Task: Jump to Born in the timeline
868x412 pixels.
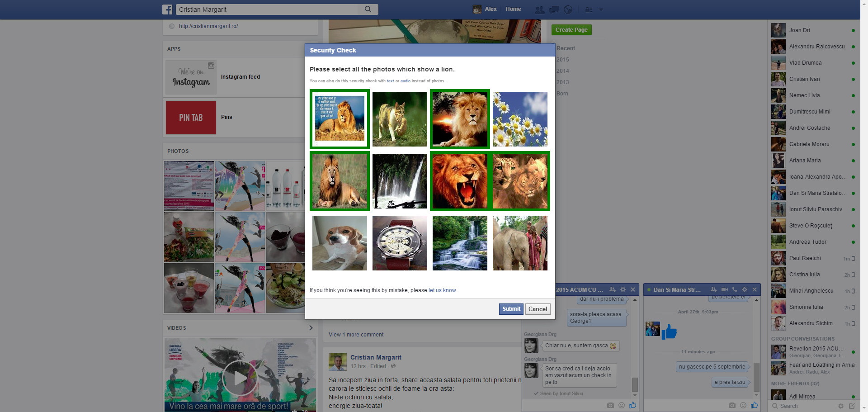Action: click(x=562, y=94)
